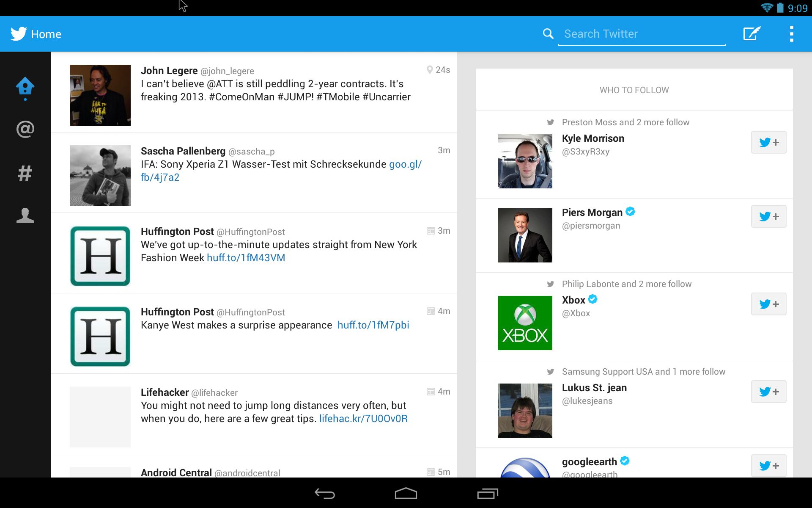This screenshot has width=812, height=508.
Task: Open the Connect mentions (@) tab
Action: click(x=25, y=129)
